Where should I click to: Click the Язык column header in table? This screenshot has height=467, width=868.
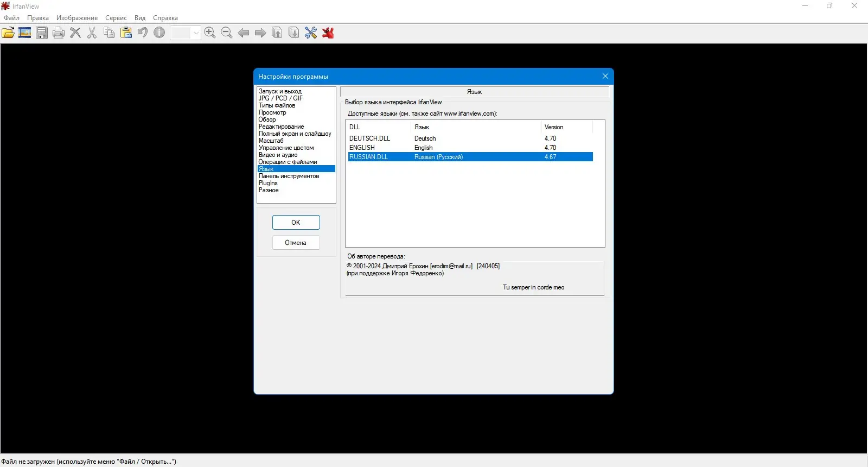[476, 127]
